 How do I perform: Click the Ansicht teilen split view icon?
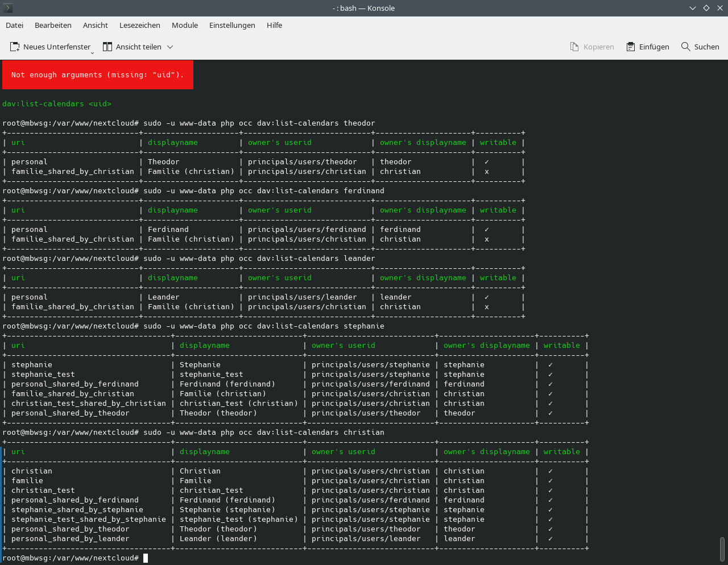[x=107, y=47]
